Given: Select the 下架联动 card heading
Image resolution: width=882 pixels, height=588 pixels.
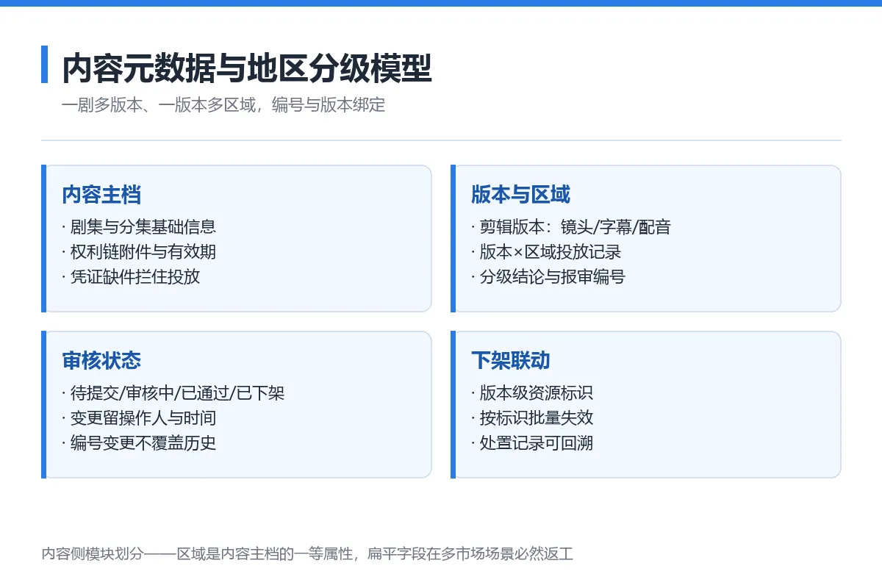Looking at the screenshot, I should pos(511,361).
